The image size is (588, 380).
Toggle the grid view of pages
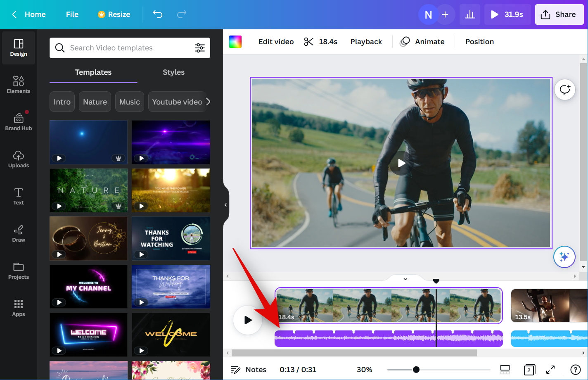(505, 369)
